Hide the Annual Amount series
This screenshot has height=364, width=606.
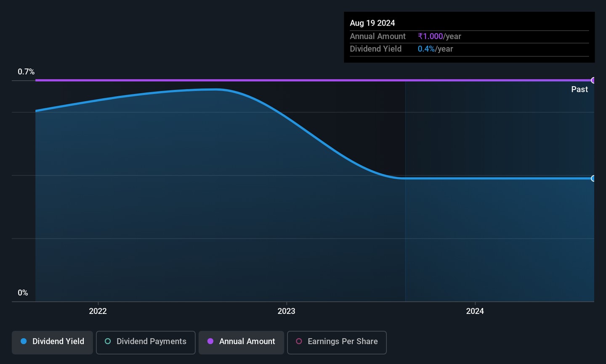click(x=241, y=342)
